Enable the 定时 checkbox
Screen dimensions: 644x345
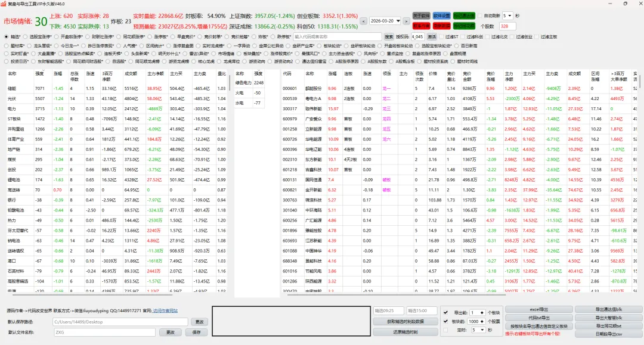[x=445, y=330]
